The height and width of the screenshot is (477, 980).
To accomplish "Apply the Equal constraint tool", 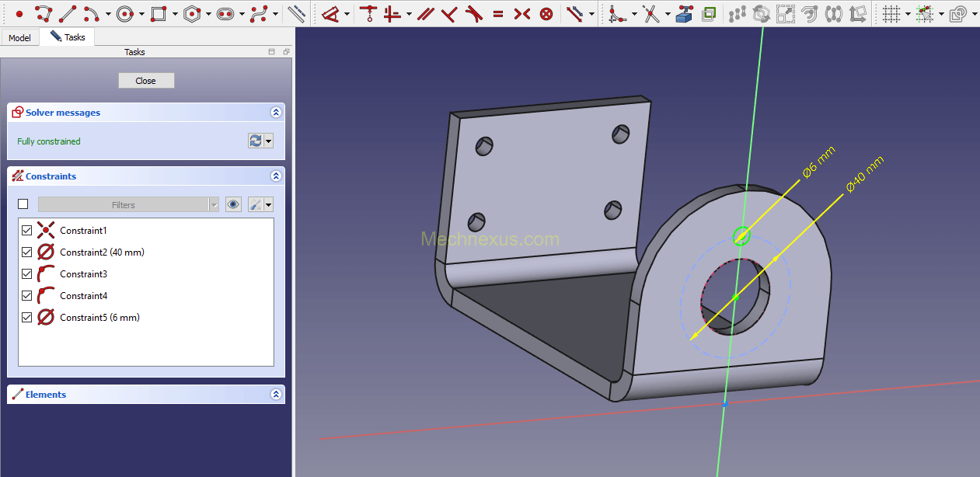I will [x=497, y=14].
